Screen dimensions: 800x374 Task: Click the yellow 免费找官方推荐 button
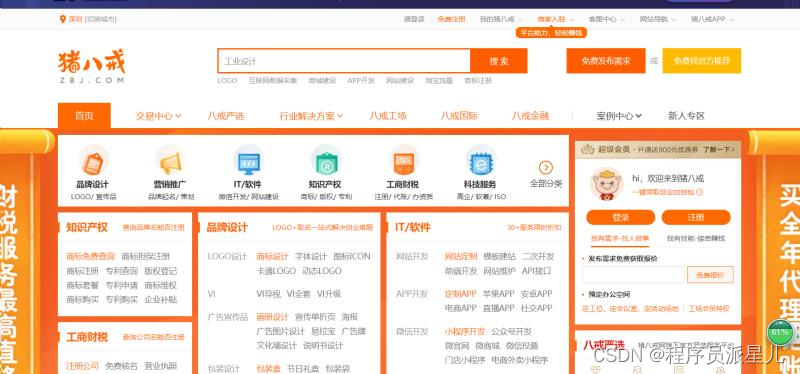[x=702, y=61]
